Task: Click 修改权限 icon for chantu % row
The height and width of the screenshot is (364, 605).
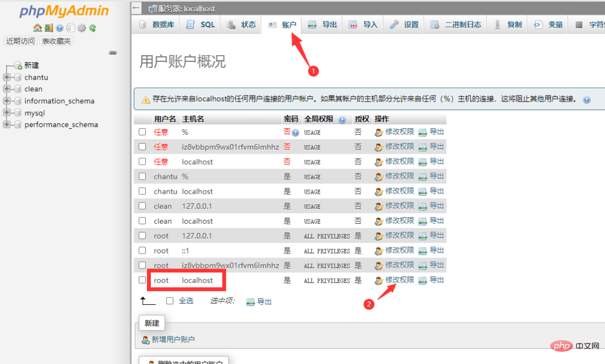Action: tap(379, 177)
